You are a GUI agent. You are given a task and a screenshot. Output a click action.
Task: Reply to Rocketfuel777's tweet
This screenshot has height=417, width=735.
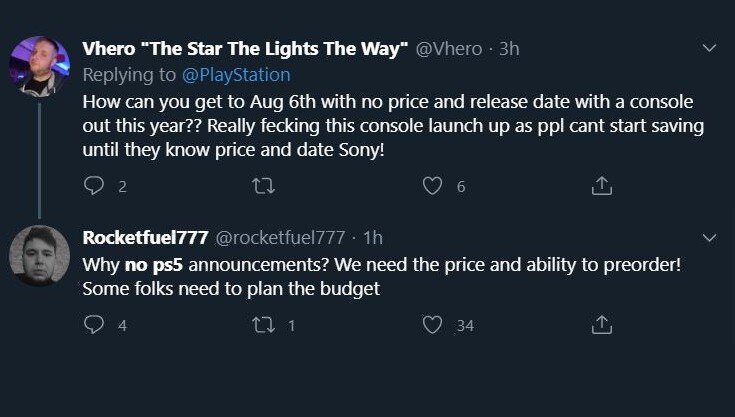coord(93,325)
